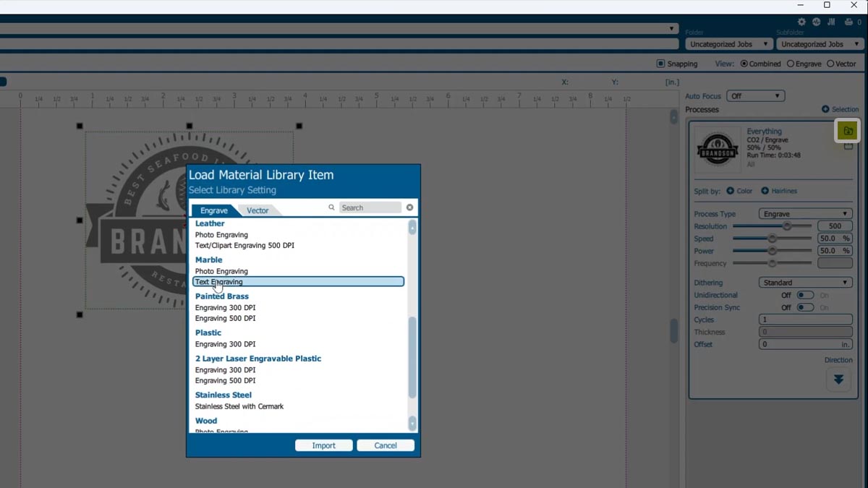Click the plus icon next to Color split
Image resolution: width=868 pixels, height=488 pixels.
tap(730, 191)
